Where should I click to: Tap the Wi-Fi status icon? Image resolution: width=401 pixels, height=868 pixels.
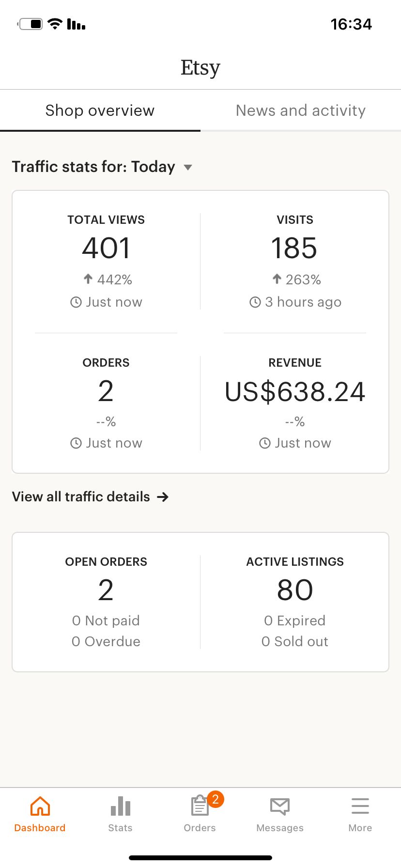coord(55,24)
